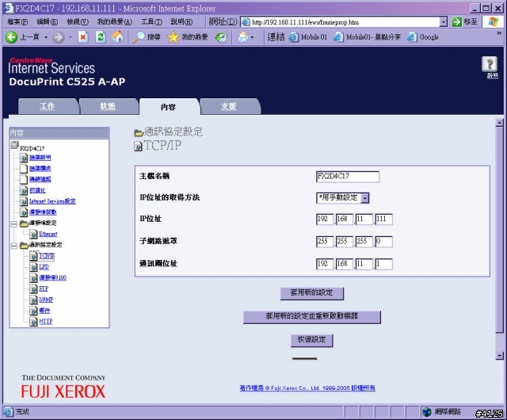The height and width of the screenshot is (420, 507).
Task: Click 套用新的設定並重新啟動機器 button
Action: coord(311,316)
